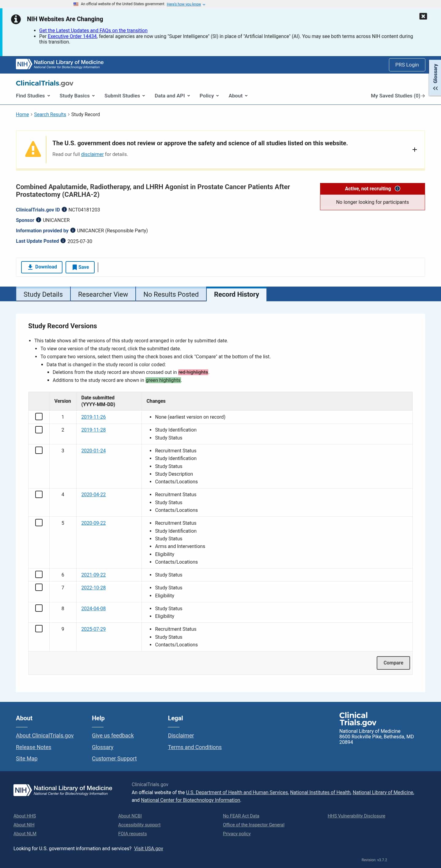
Task: Switch to the Researcher View tab
Action: pos(103,294)
